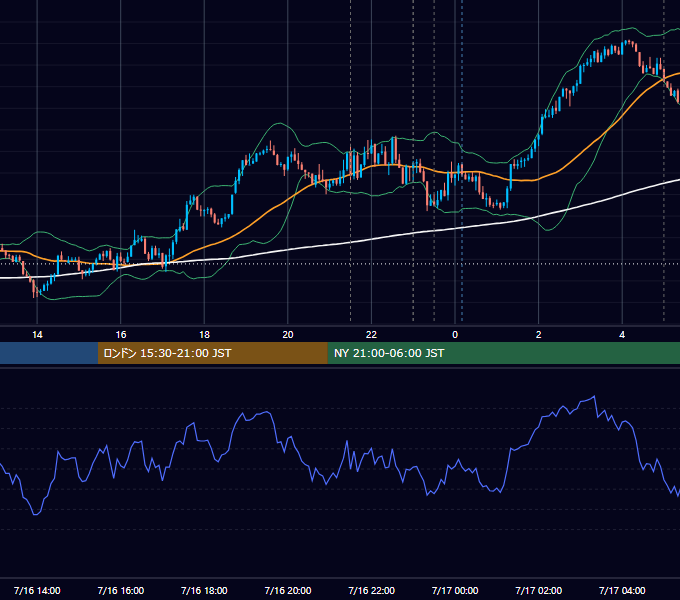Click the NY 21:00-06:00 JST session bar

(x=503, y=353)
